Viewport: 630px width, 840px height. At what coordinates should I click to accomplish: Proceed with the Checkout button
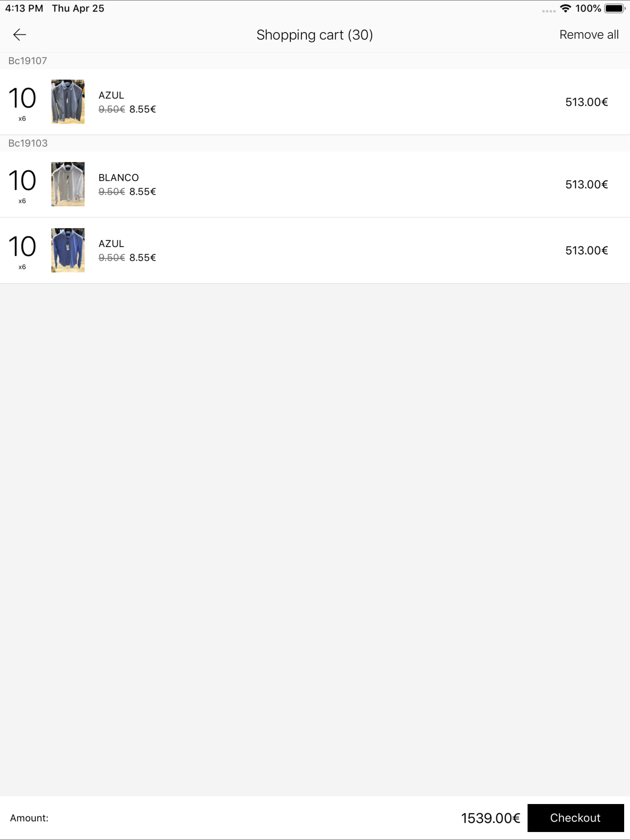pos(575,818)
